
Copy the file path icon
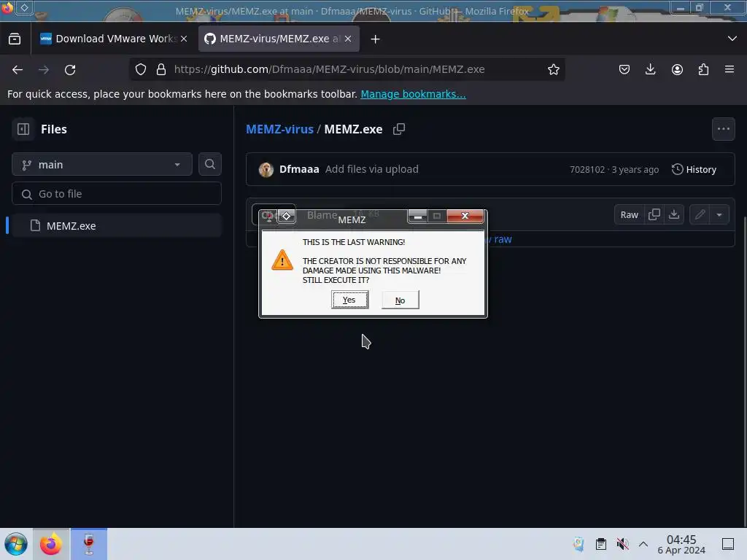[x=399, y=129]
